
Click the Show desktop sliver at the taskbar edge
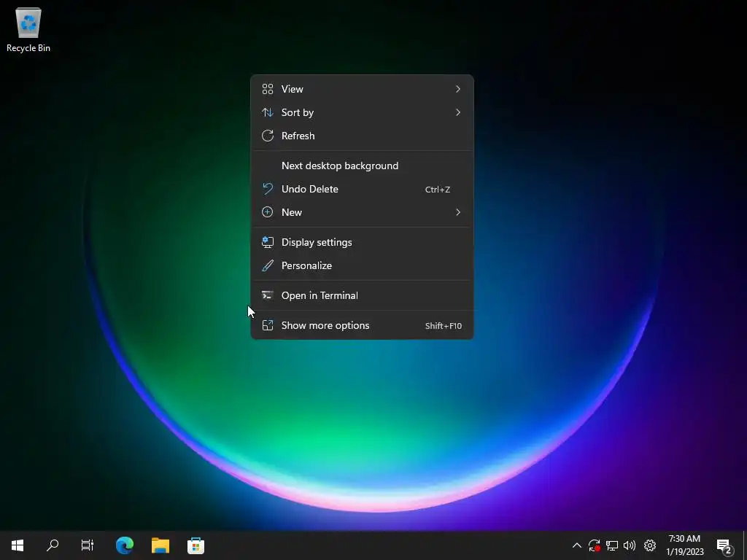pos(745,545)
